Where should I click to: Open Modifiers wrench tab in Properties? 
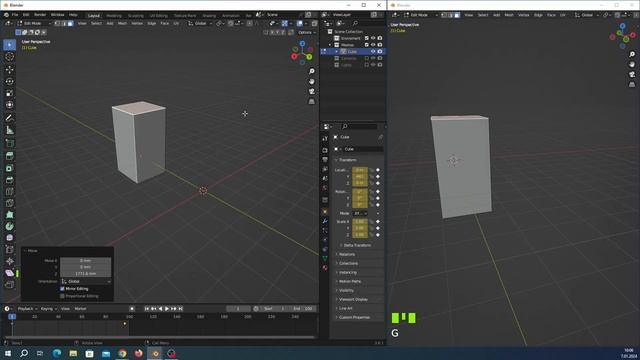[x=325, y=221]
